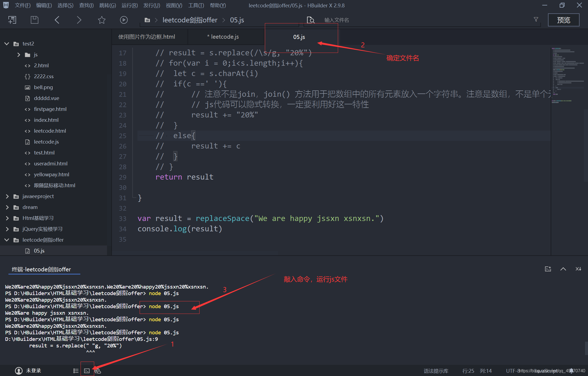Click the HBuilder X logo icon
The image size is (588, 376).
6,5
